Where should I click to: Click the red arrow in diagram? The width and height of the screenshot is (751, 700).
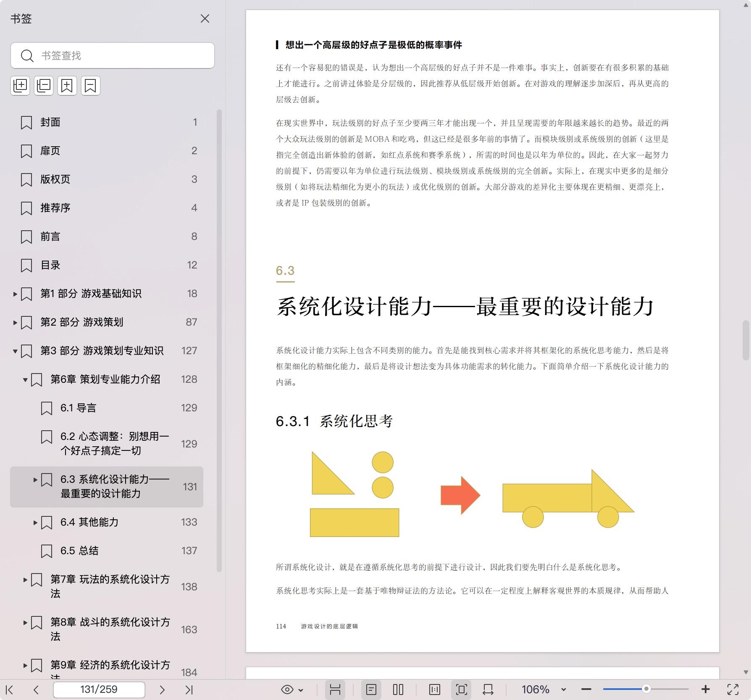tap(460, 495)
